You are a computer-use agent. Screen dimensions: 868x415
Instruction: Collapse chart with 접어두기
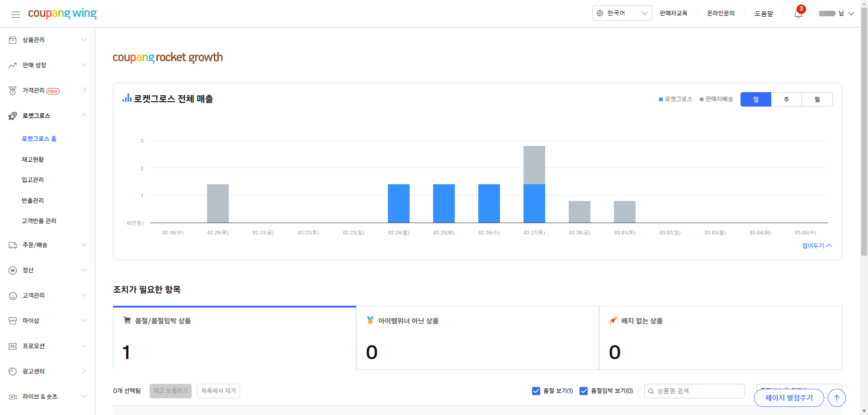click(817, 246)
